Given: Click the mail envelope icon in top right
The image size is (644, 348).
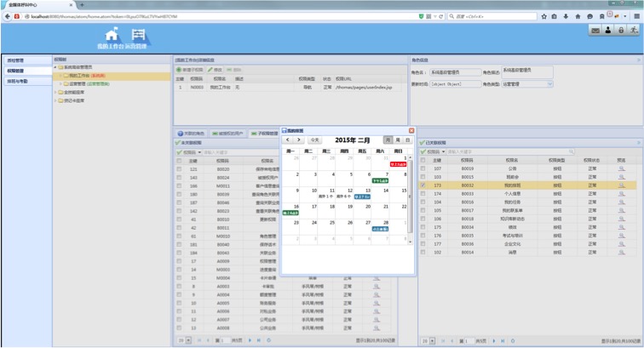Looking at the screenshot, I should click(x=595, y=31).
